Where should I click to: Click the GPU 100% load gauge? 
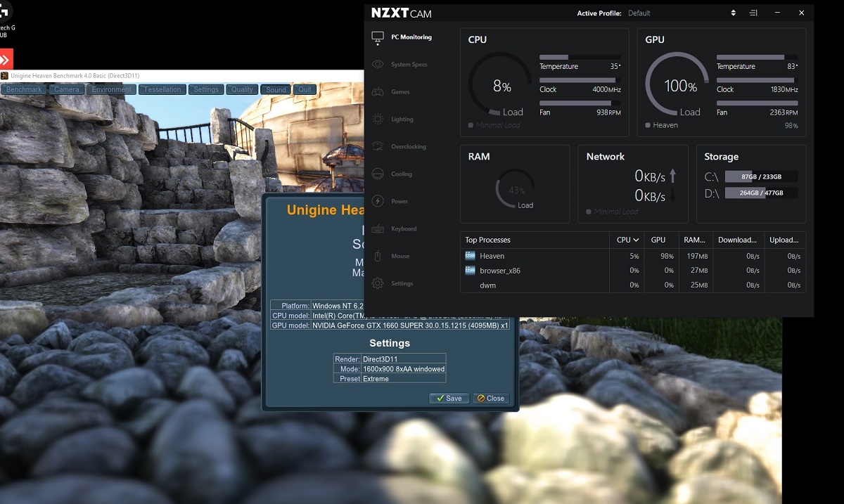point(677,85)
